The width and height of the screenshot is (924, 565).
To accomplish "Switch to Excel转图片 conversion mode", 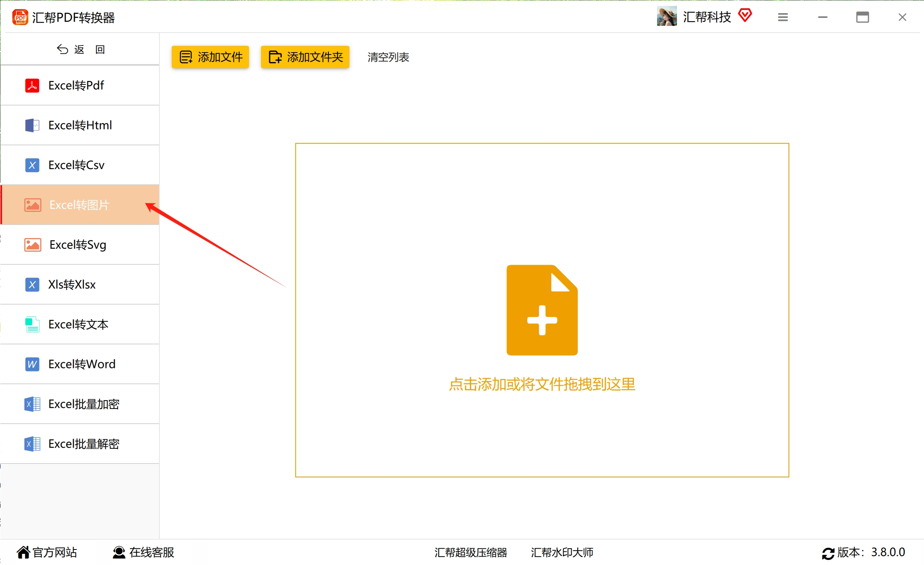I will [80, 205].
